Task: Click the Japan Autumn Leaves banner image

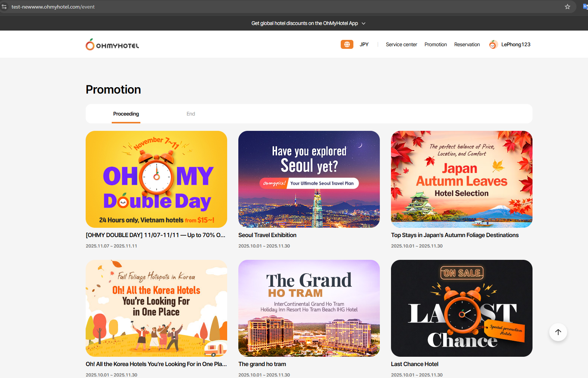Action: 462,179
